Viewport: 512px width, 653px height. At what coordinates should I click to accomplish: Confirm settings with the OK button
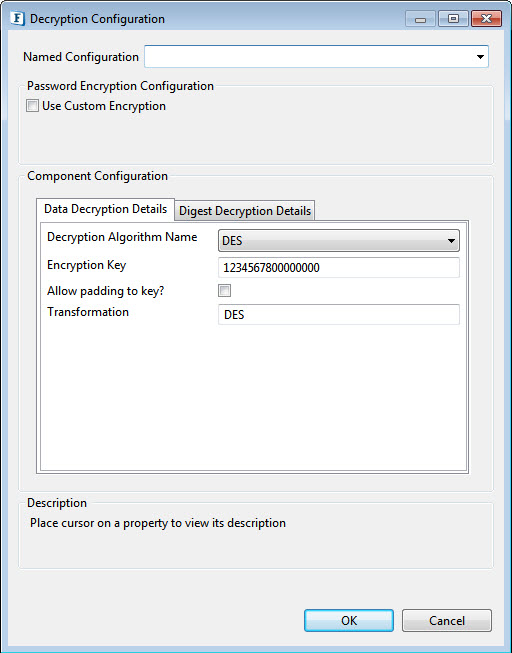349,621
